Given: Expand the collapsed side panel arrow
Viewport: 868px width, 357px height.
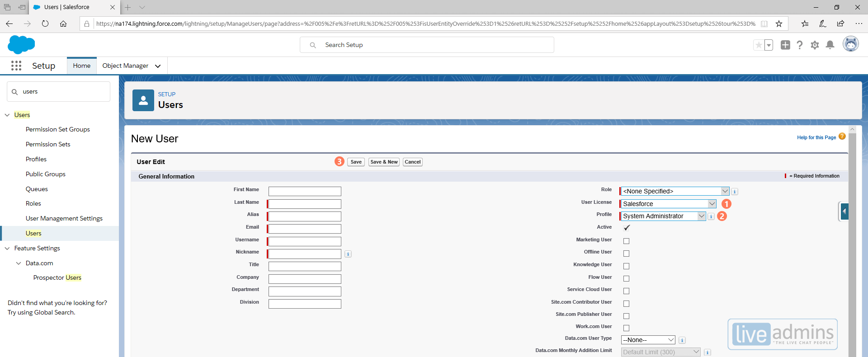Looking at the screenshot, I should click(x=844, y=211).
